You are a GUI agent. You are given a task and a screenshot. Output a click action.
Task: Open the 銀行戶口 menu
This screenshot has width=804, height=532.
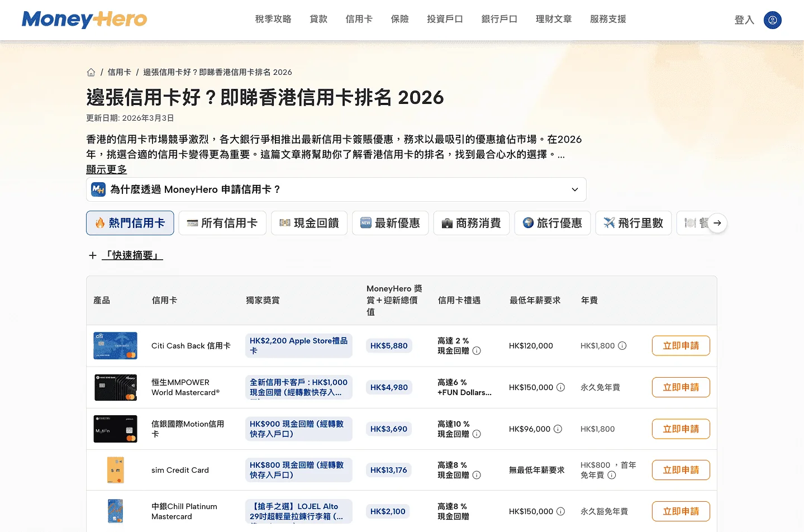click(x=499, y=20)
